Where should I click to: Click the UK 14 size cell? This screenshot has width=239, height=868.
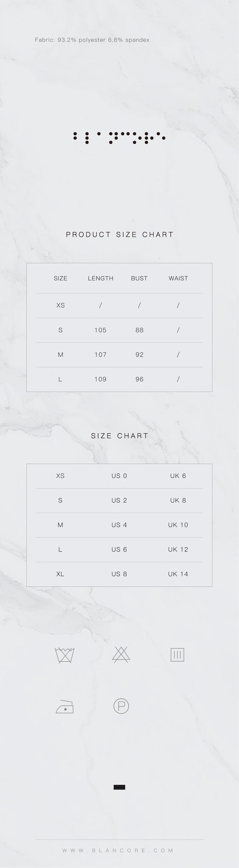click(178, 574)
